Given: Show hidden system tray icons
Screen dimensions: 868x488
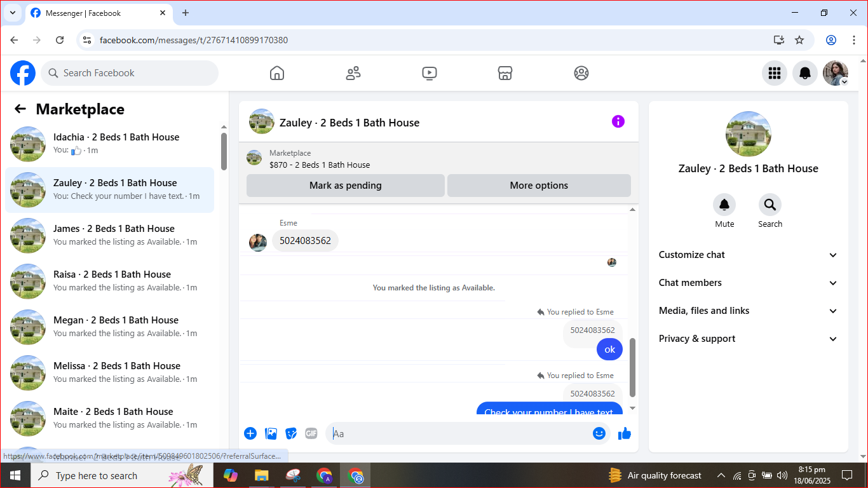Looking at the screenshot, I should click(721, 475).
